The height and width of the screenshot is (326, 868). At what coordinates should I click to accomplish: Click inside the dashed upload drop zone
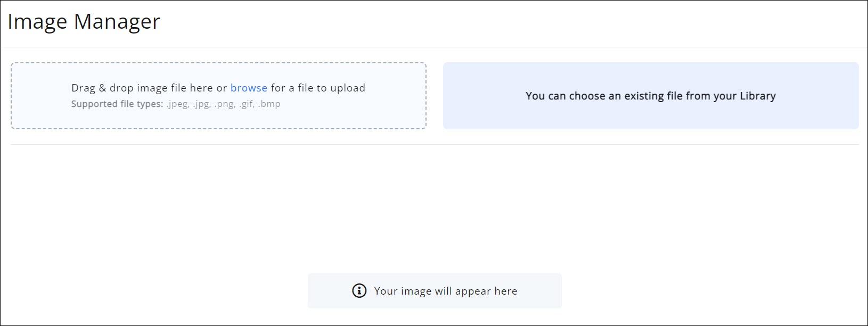[x=218, y=117]
